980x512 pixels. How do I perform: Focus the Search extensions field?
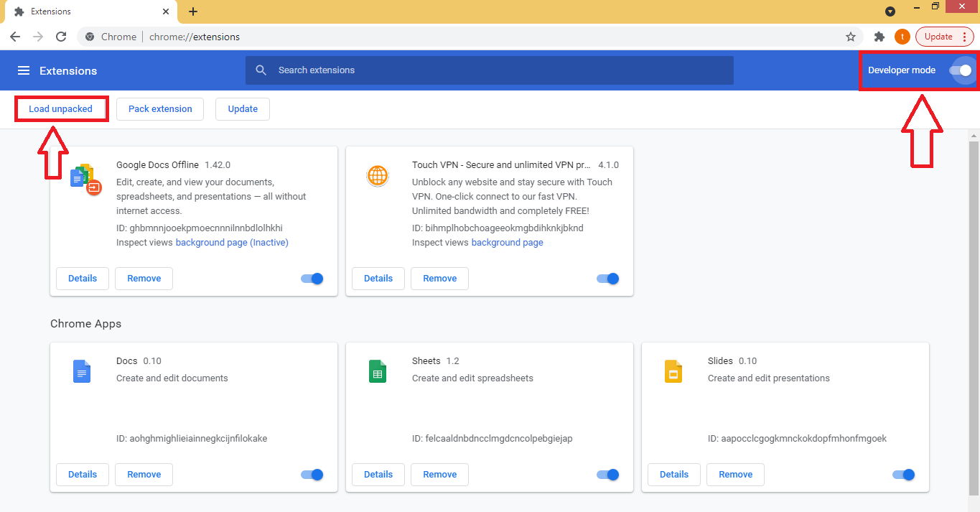(x=490, y=70)
